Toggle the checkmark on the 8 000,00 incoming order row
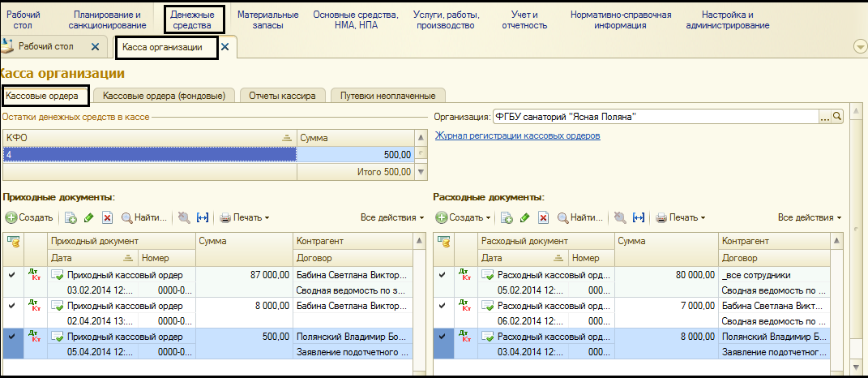 pos(11,305)
